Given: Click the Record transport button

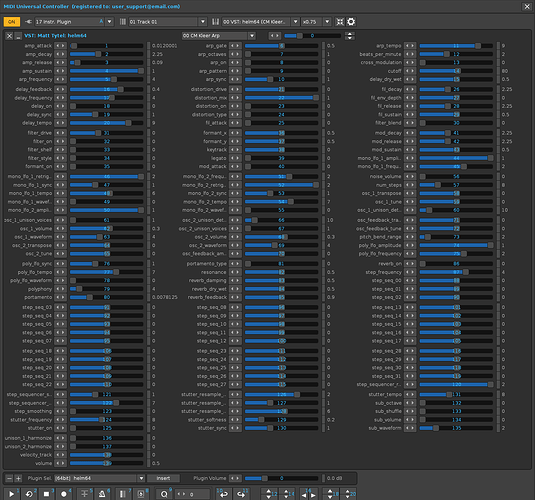Looking at the screenshot, I should 64,494.
